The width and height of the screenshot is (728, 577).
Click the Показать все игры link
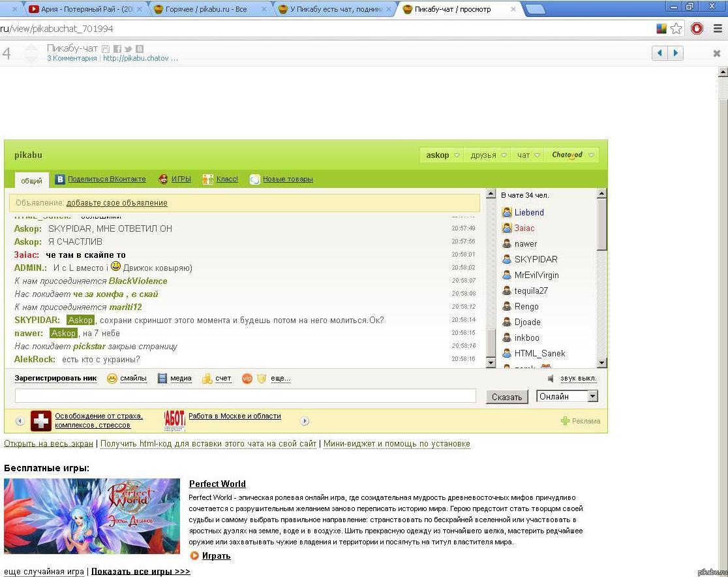[141, 571]
